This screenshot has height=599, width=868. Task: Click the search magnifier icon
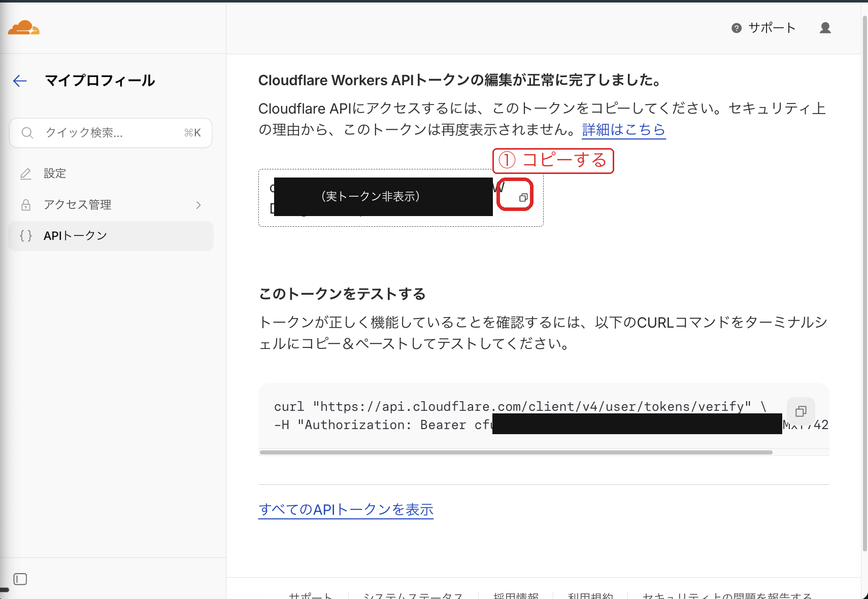coord(27,133)
